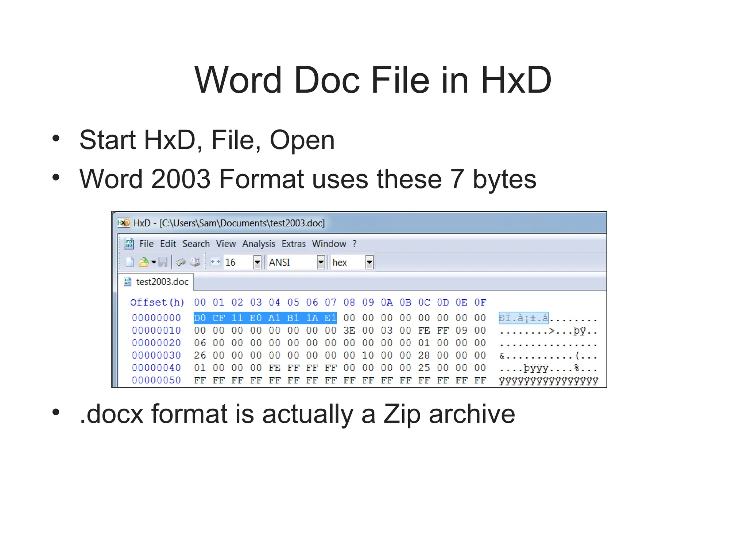Click the HxD app icon in title bar

coord(124,223)
